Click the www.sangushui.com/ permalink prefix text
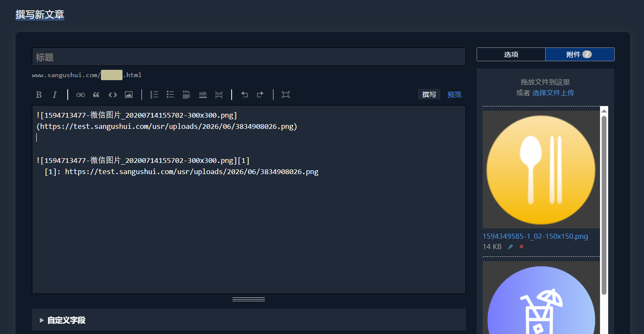The width and height of the screenshot is (644, 334). pyautogui.click(x=66, y=75)
